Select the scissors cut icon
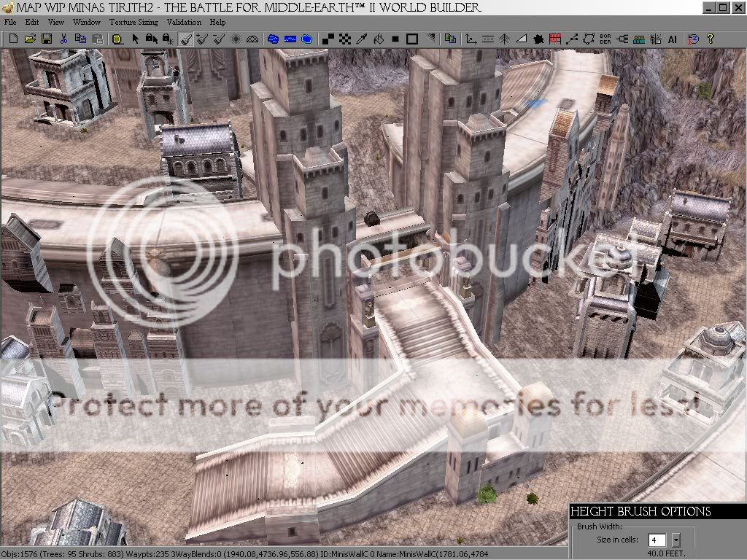Viewport: 747px width, 560px height. 63,39
